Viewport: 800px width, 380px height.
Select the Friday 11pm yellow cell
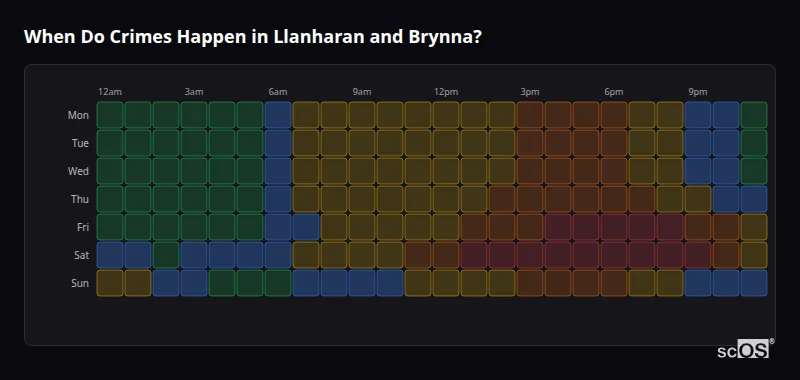754,227
